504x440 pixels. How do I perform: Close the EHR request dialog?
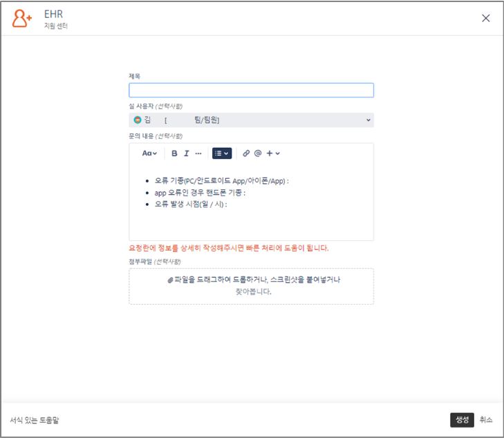click(x=485, y=18)
